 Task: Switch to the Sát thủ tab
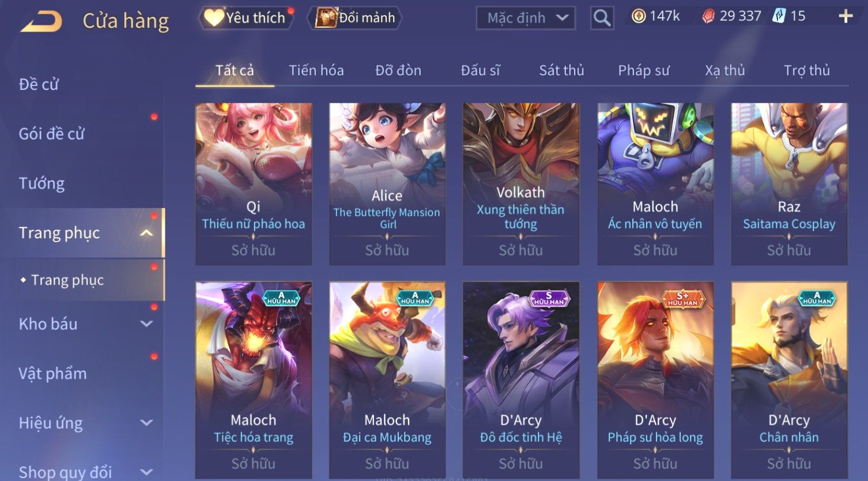(561, 70)
